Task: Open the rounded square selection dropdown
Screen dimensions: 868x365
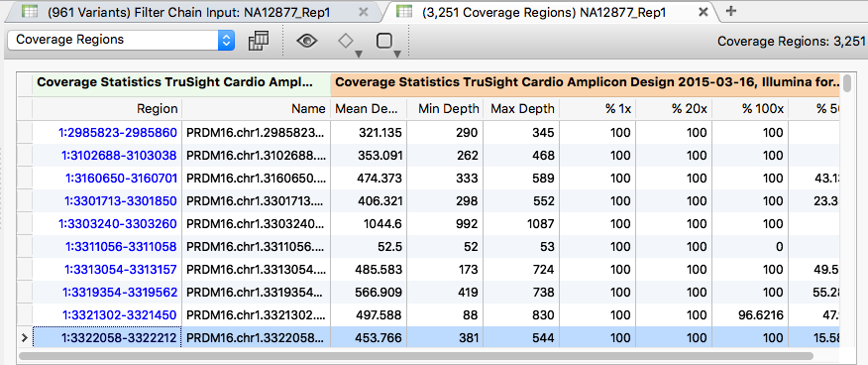Action: [388, 44]
